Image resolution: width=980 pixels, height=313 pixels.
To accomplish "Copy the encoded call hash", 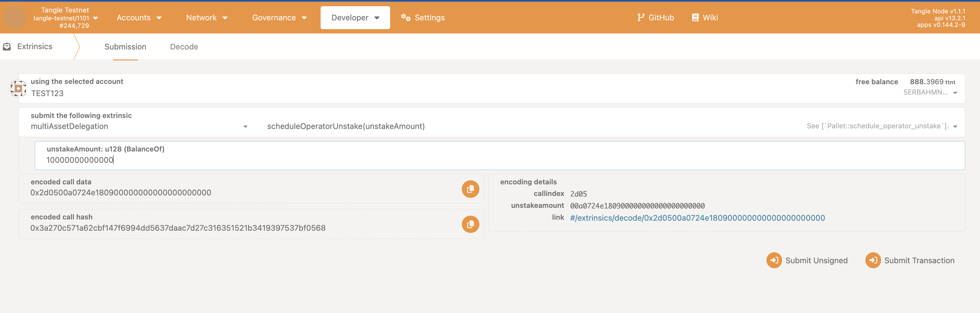I will point(470,224).
